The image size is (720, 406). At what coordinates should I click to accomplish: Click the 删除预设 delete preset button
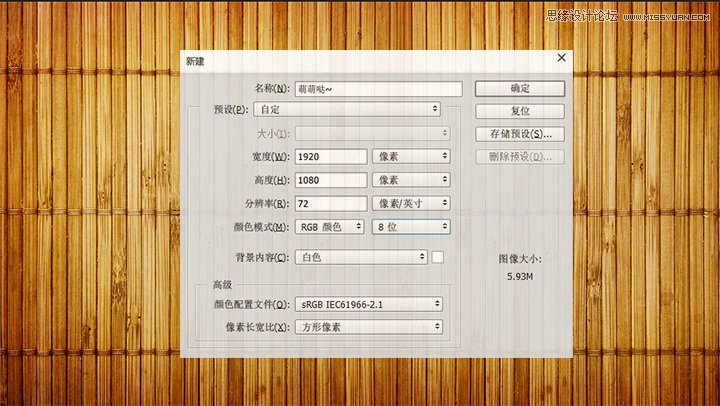point(519,157)
